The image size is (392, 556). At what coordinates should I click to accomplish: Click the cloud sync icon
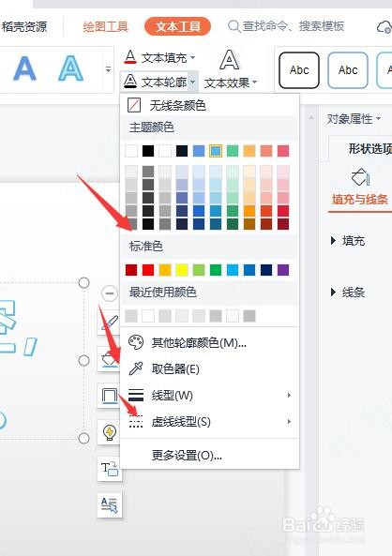[384, 26]
